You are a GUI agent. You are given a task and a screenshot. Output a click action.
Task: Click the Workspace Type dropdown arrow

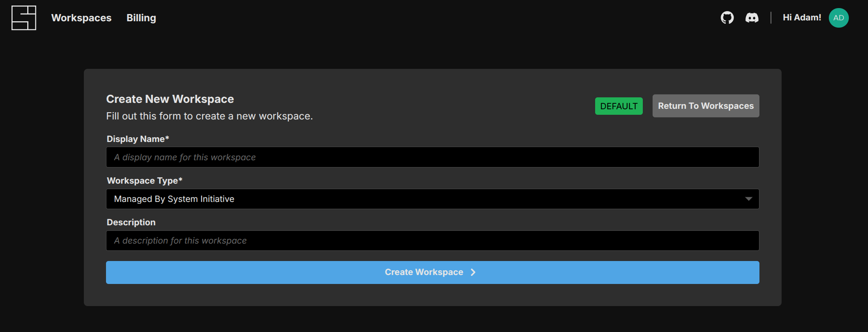(748, 199)
